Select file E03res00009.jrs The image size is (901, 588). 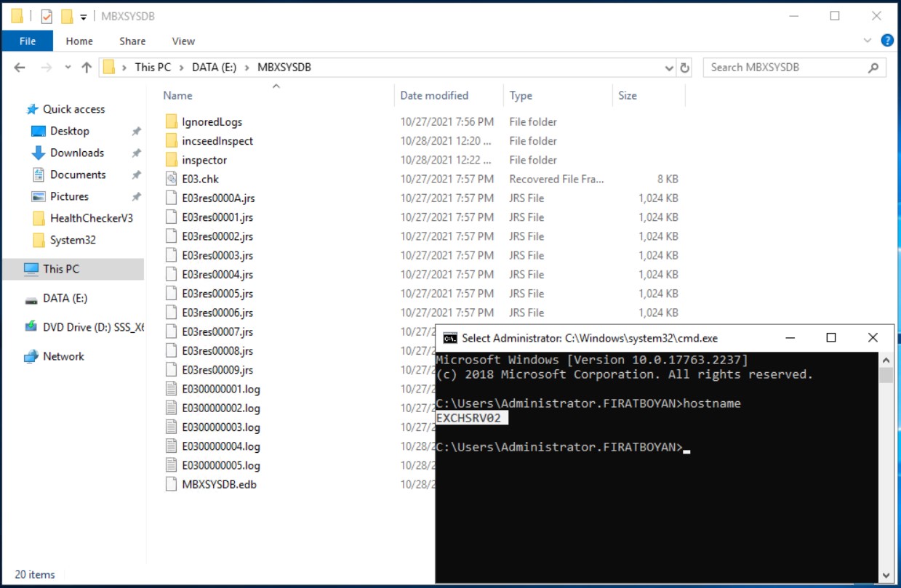(217, 370)
